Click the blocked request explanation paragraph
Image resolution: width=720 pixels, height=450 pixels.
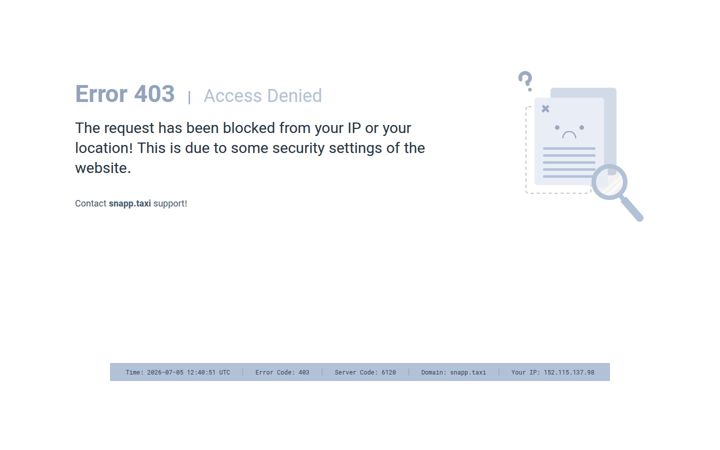tap(250, 148)
